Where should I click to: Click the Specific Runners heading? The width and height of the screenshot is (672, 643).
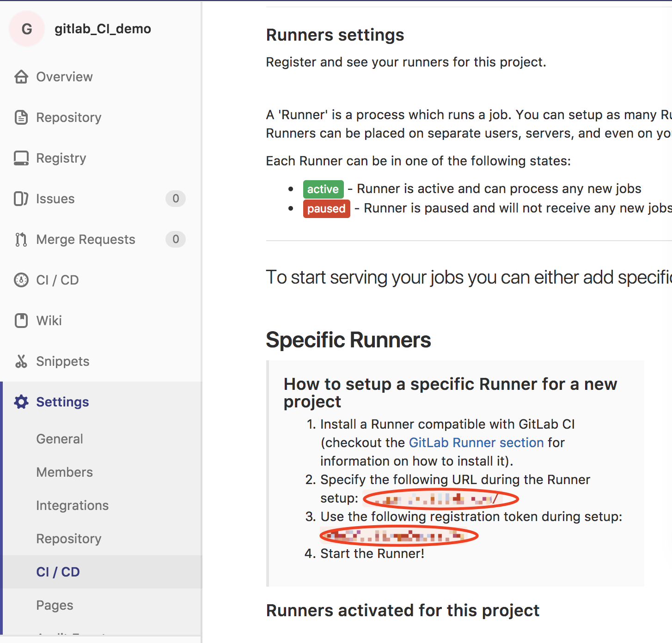tap(348, 340)
